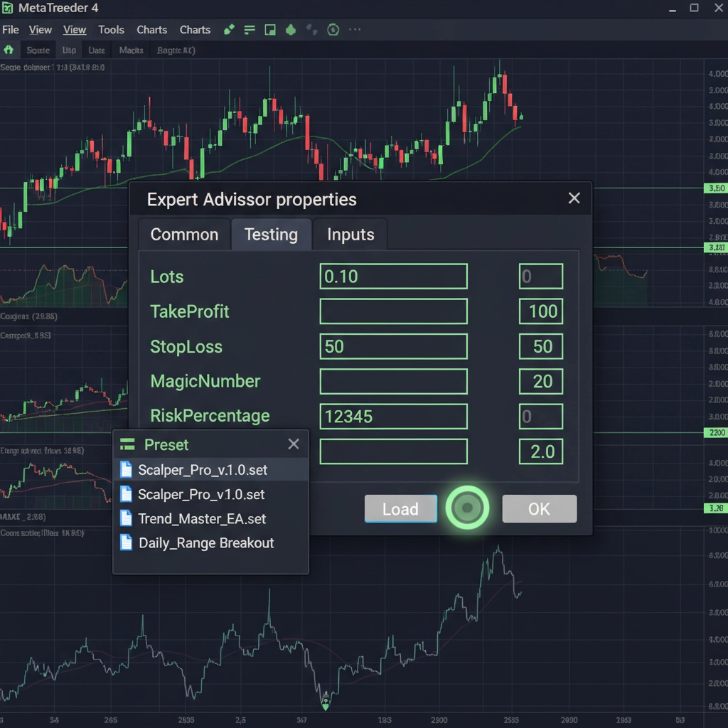Select the Daily_Range Breakout preset
This screenshot has height=728, width=728.
click(206, 543)
